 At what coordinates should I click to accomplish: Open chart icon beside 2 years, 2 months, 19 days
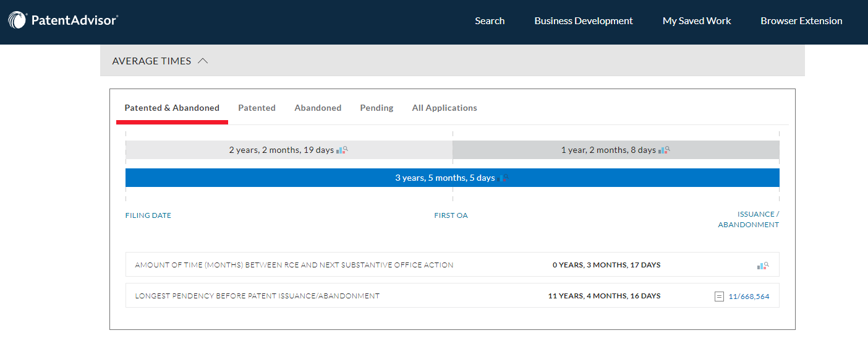click(x=343, y=150)
